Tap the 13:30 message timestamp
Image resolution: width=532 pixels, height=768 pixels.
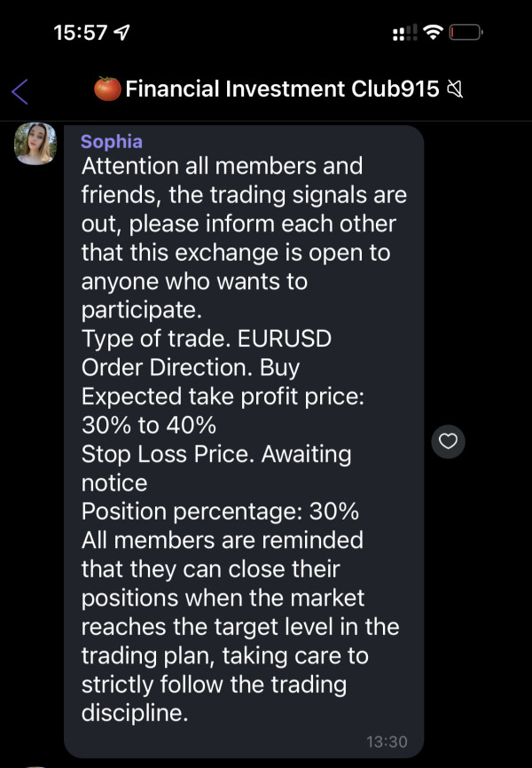[x=388, y=741]
